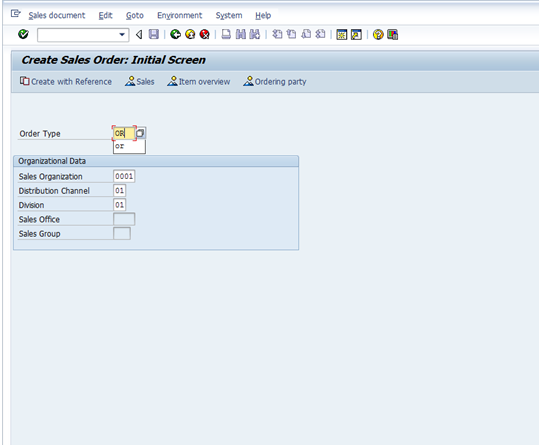Click the green Enter checkmark icon
Image resolution: width=539 pixels, height=445 pixels.
tap(23, 34)
